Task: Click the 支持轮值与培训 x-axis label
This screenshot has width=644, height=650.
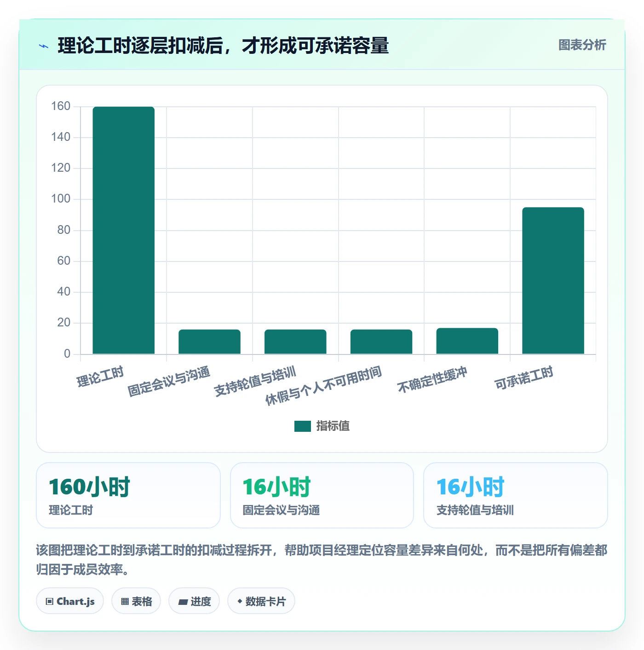Action: (x=255, y=381)
